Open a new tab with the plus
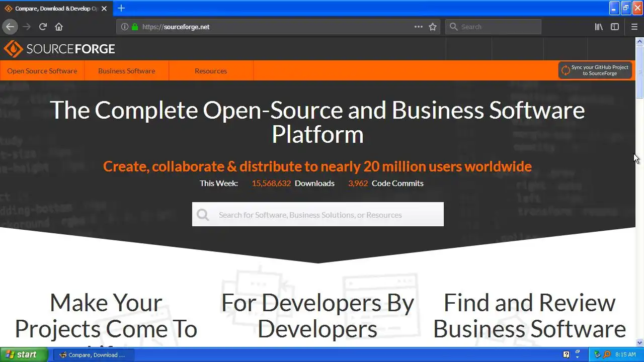The width and height of the screenshot is (644, 362). pos(121,8)
